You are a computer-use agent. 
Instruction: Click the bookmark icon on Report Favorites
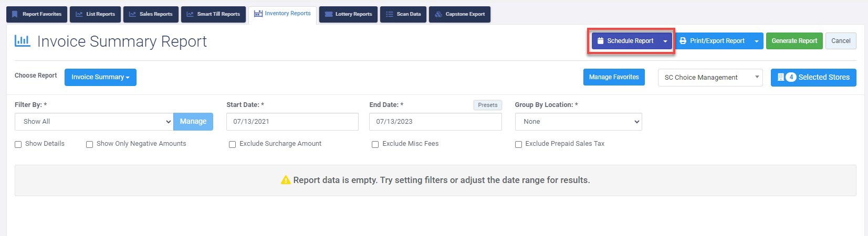[15, 14]
